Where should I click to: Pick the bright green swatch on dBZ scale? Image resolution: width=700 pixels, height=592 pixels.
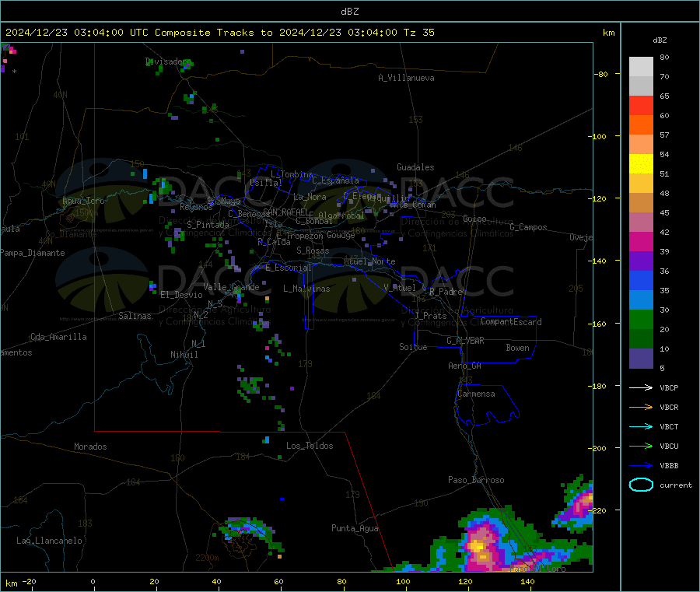pyautogui.click(x=641, y=319)
